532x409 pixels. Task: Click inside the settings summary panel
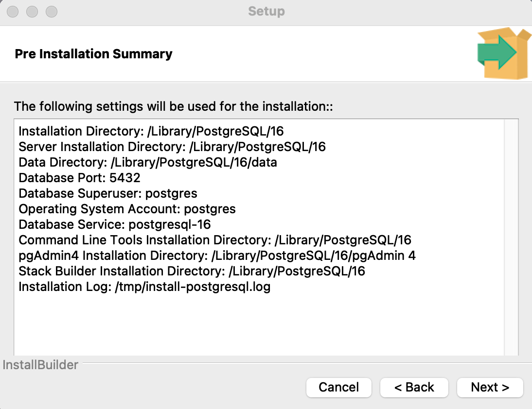(x=266, y=321)
